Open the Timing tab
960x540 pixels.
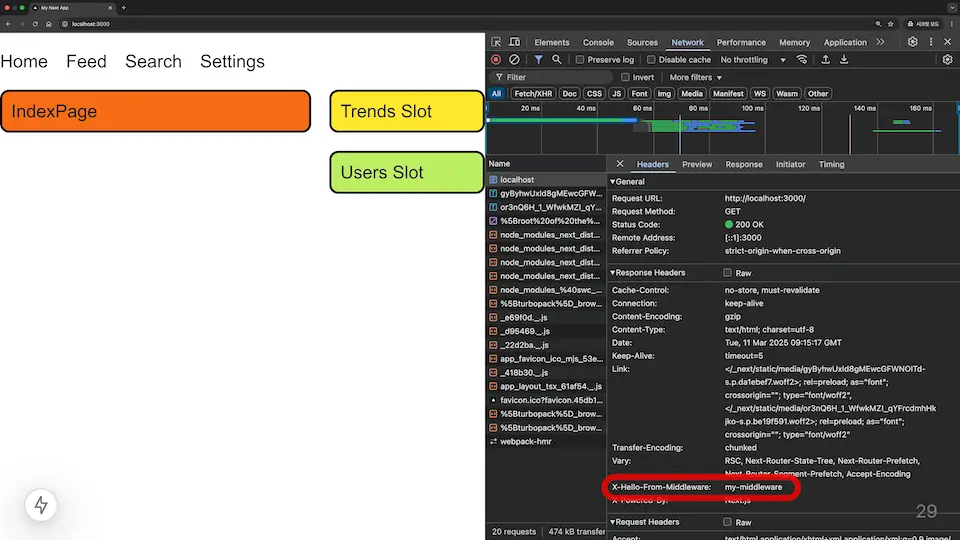[831, 164]
